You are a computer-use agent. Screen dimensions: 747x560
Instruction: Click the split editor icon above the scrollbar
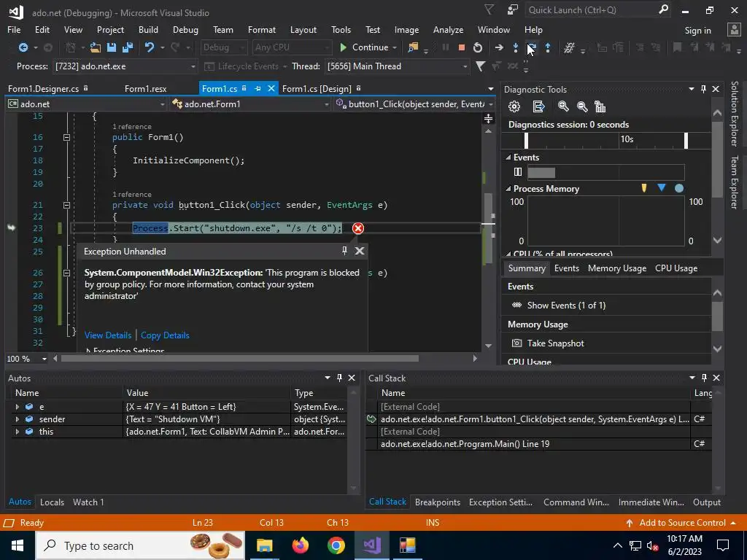coord(488,119)
